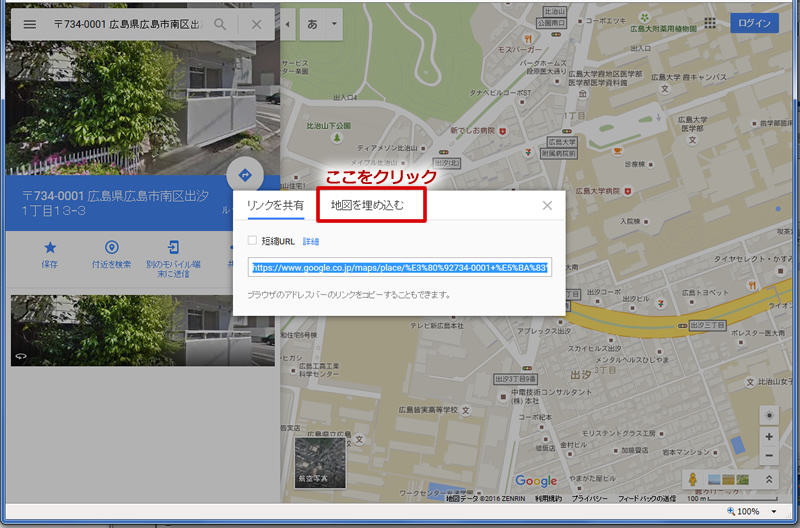Open the Google apps grid icon
The image size is (800, 528).
710,23
